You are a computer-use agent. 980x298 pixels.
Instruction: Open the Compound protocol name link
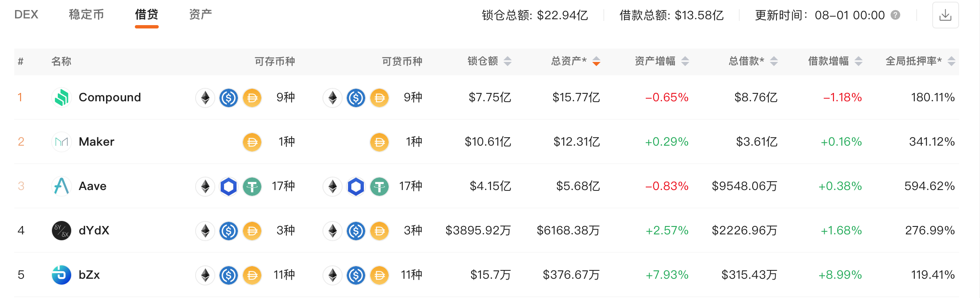110,97
